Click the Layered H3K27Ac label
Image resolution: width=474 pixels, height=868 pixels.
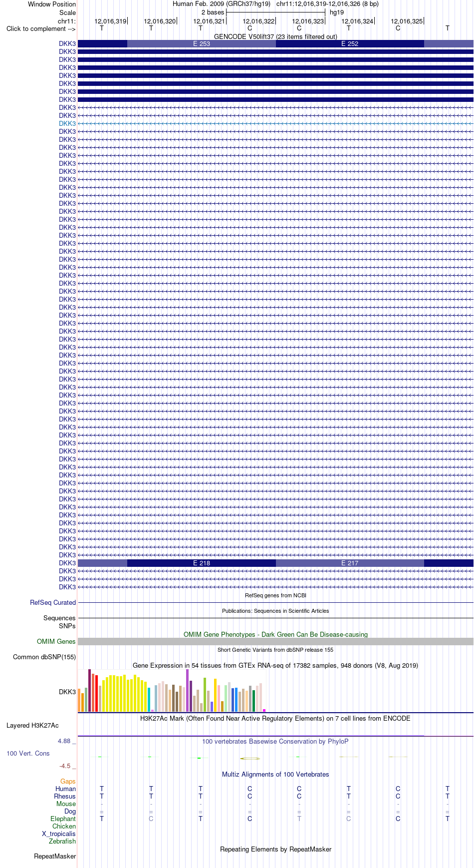tap(32, 725)
